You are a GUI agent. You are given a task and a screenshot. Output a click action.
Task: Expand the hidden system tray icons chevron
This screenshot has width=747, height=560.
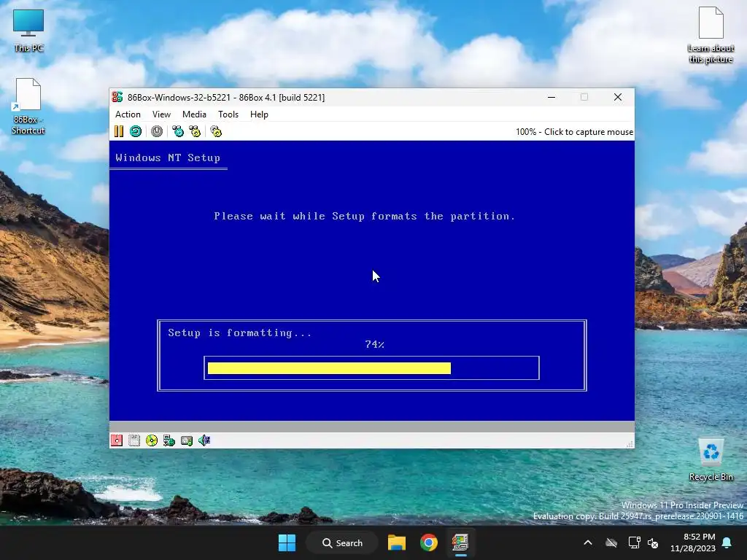coord(588,542)
